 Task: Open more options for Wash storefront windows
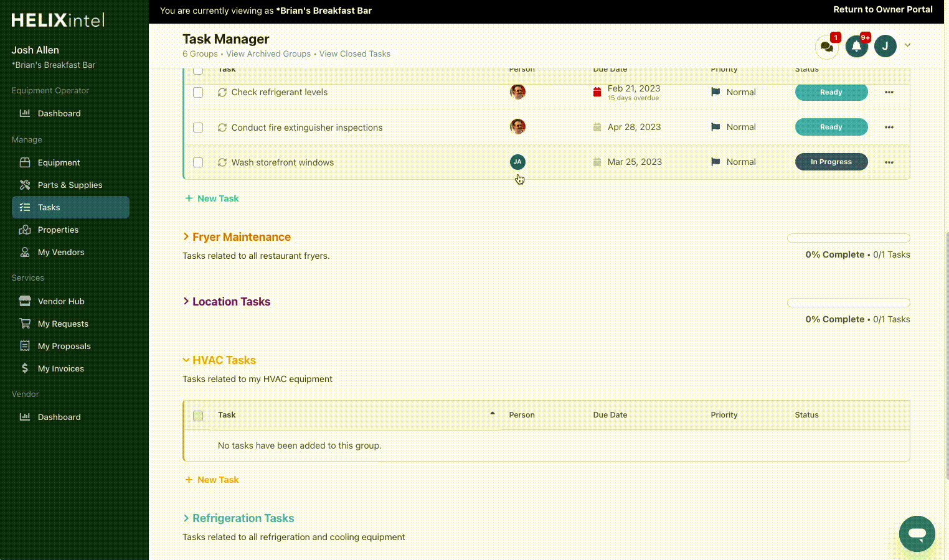tap(889, 162)
